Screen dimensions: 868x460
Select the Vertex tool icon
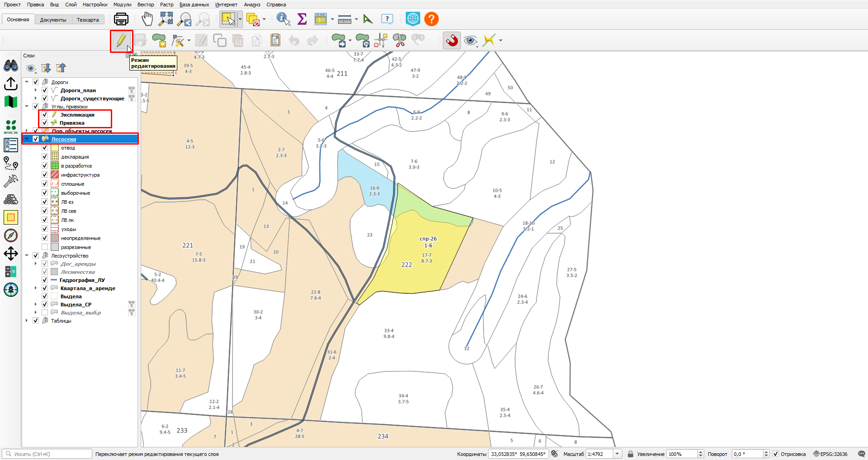[178, 41]
